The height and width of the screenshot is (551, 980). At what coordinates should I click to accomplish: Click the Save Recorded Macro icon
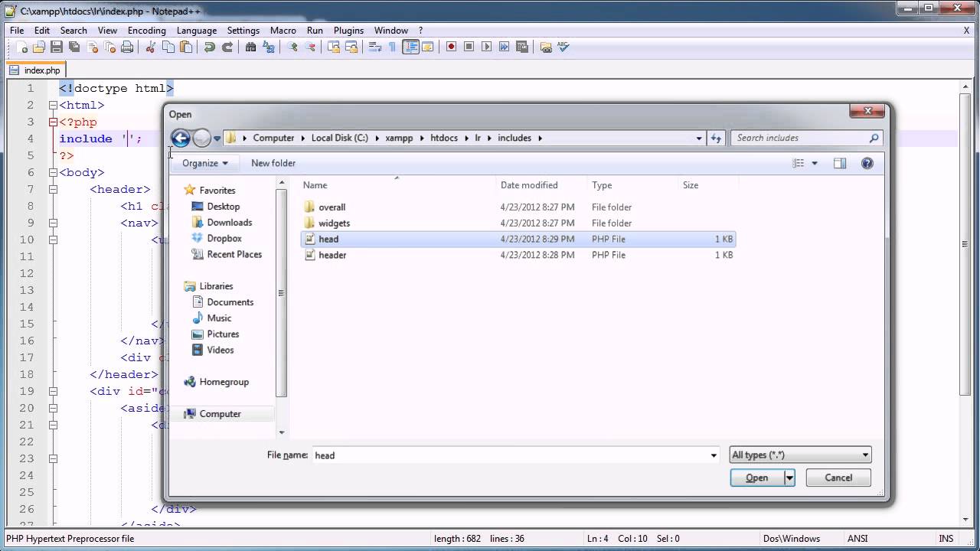point(521,47)
